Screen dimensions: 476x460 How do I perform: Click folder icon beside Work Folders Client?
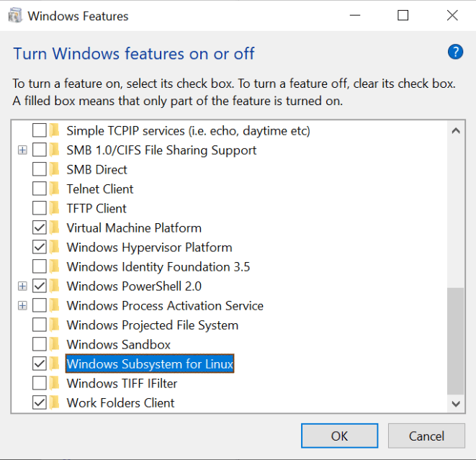point(55,402)
